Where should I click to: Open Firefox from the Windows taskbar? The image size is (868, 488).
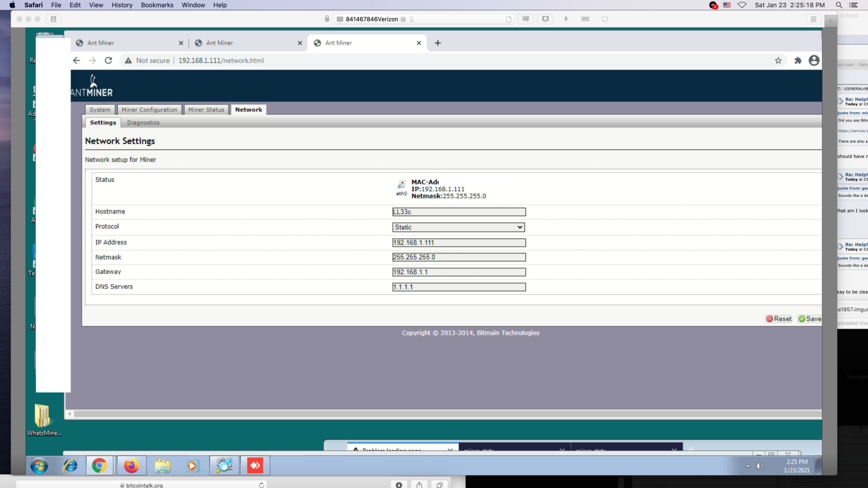point(131,466)
